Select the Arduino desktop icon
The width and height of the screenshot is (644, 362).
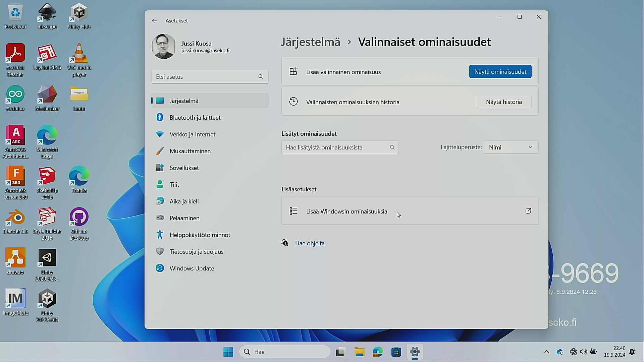[x=15, y=98]
